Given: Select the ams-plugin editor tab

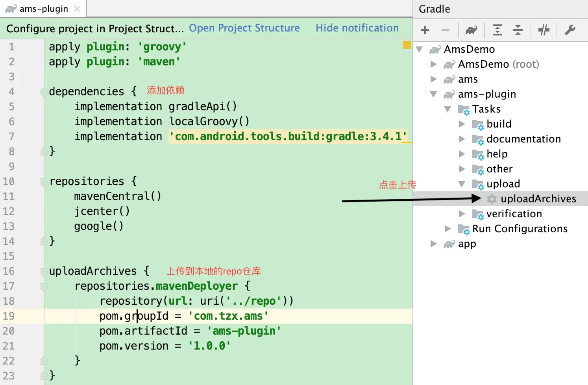Looking at the screenshot, I should click(x=43, y=9).
